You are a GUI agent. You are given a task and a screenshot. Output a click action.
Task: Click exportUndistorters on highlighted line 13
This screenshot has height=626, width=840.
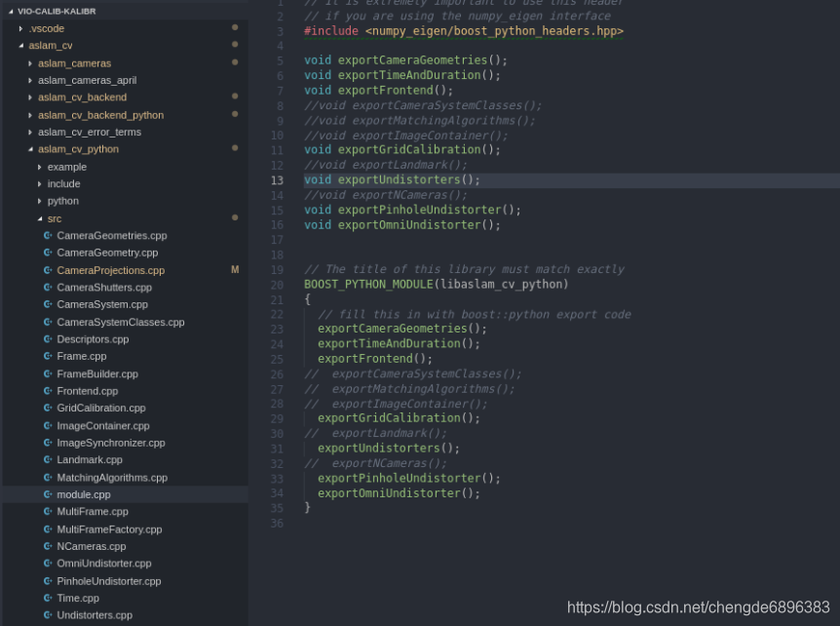click(400, 179)
